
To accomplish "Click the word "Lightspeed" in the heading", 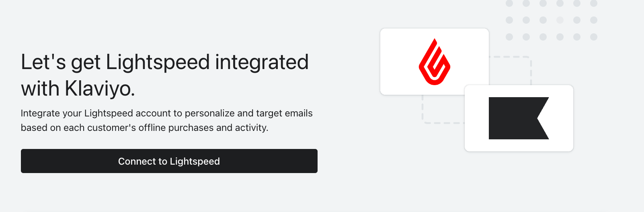I will [158, 63].
